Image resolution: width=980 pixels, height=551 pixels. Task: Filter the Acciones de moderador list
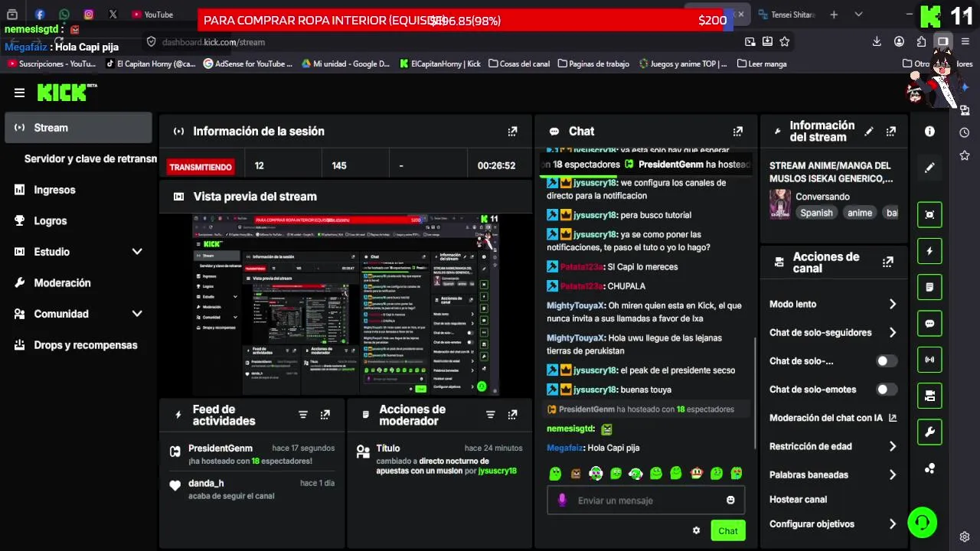coord(491,415)
